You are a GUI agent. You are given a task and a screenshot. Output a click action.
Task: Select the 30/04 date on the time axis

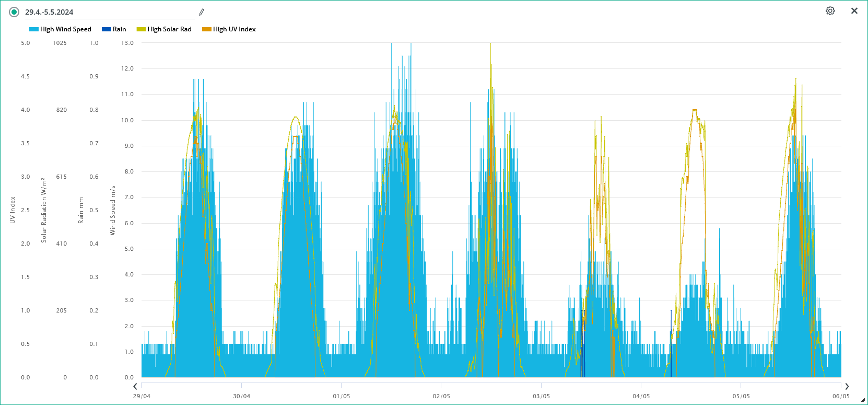(241, 396)
